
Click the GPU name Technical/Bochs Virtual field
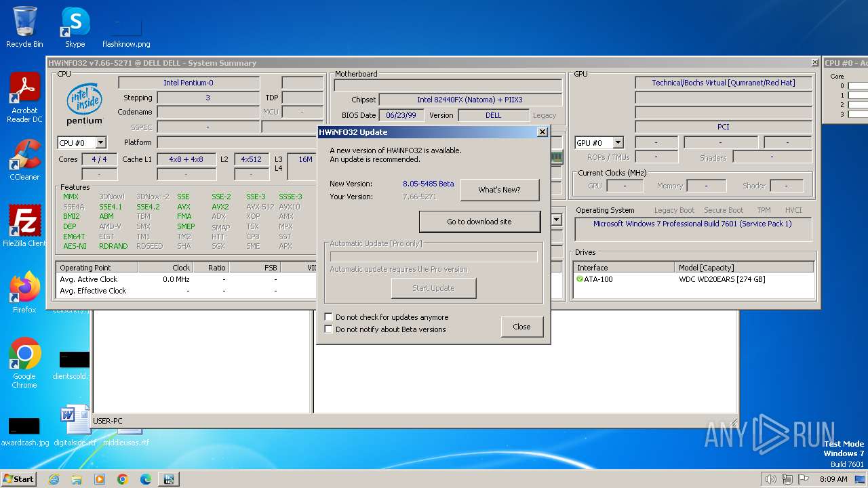click(x=723, y=83)
